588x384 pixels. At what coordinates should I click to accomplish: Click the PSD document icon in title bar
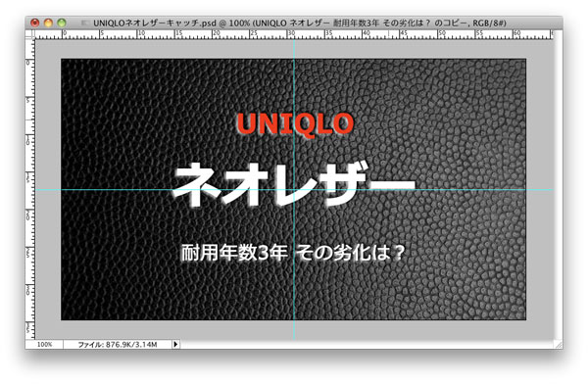(85, 24)
